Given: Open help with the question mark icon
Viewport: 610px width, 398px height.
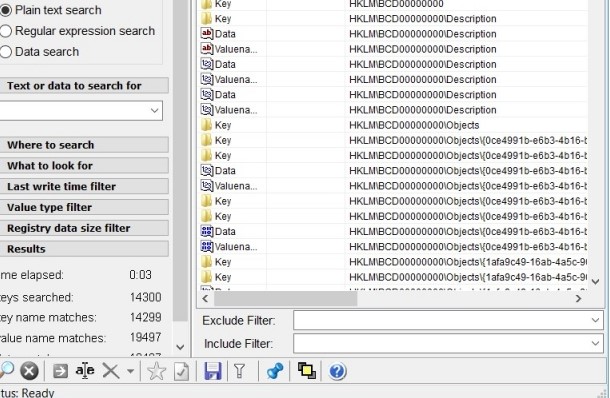Looking at the screenshot, I should click(337, 371).
